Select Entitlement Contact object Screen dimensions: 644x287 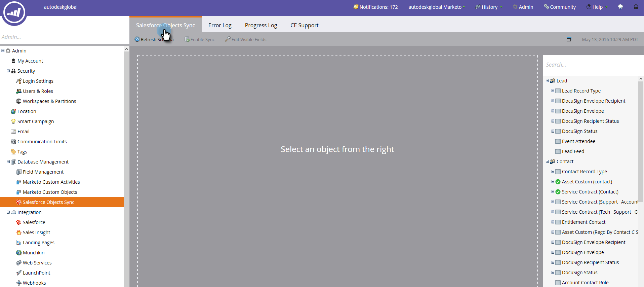tap(583, 222)
